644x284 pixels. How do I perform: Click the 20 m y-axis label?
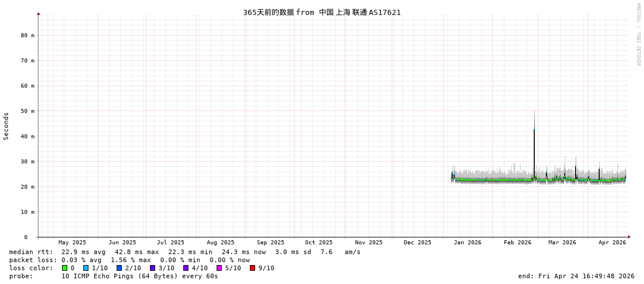[x=28, y=187]
